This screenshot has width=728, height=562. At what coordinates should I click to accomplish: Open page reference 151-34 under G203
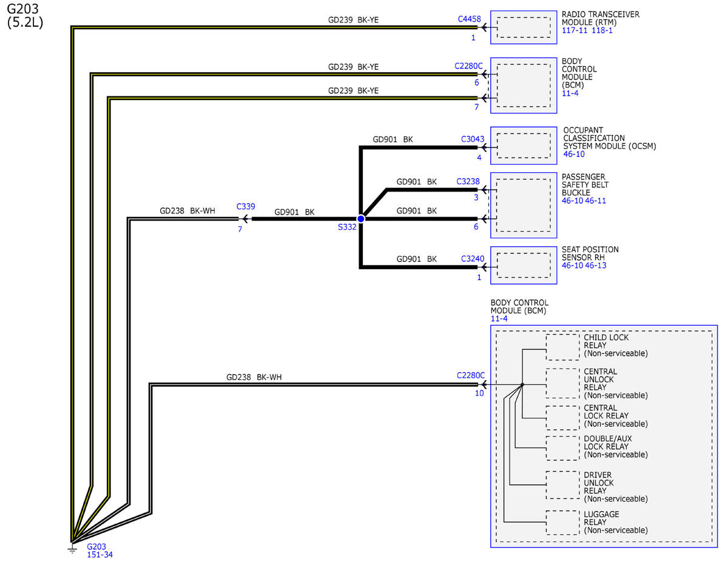pyautogui.click(x=100, y=554)
